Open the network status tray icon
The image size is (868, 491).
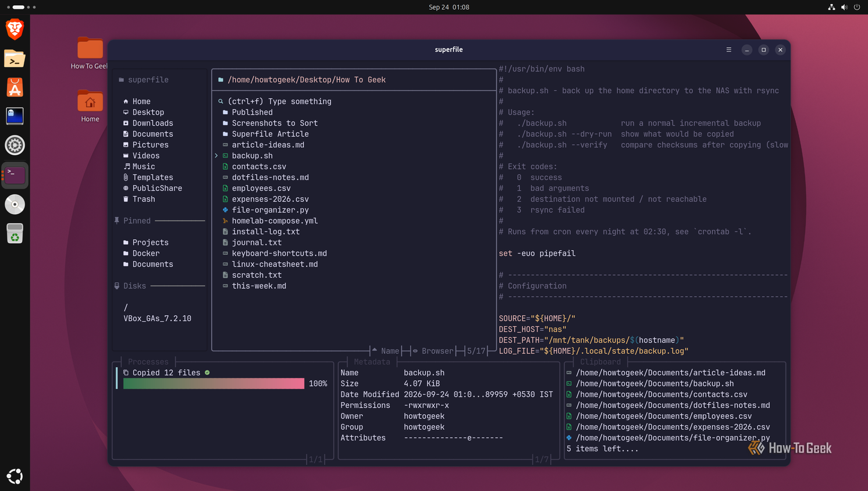(831, 7)
